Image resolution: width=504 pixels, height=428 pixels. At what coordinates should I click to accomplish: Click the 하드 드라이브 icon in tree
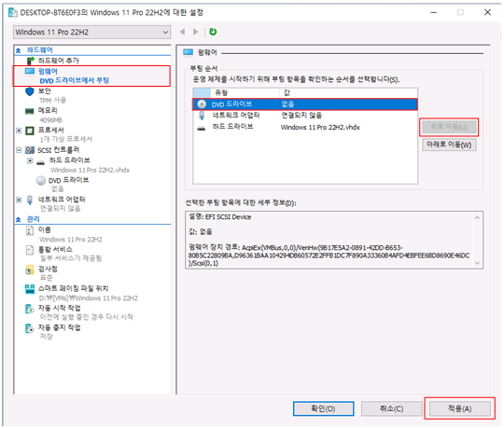[40, 162]
